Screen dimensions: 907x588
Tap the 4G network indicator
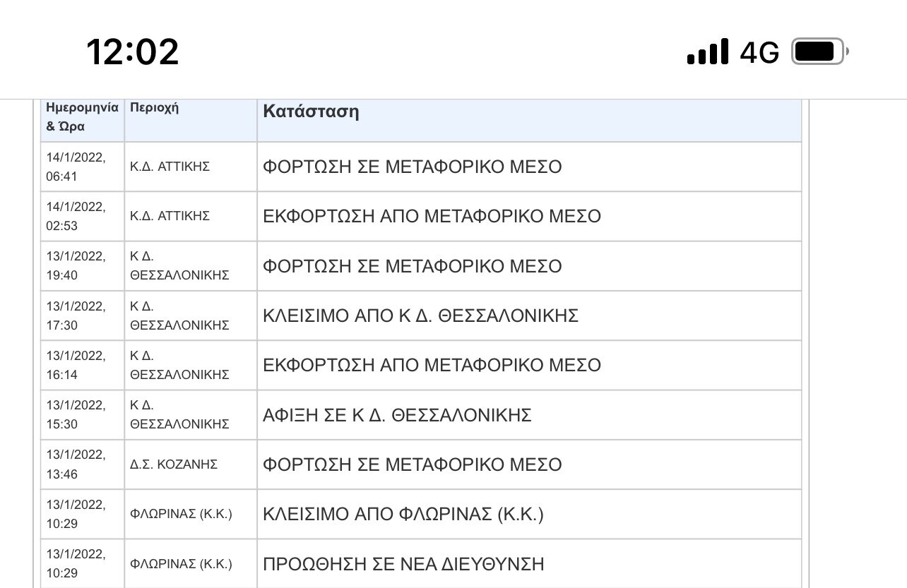tap(759, 52)
